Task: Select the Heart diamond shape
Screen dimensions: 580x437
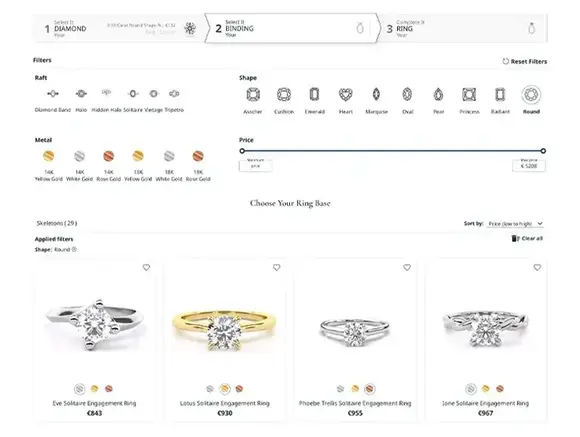Action: 346,95
